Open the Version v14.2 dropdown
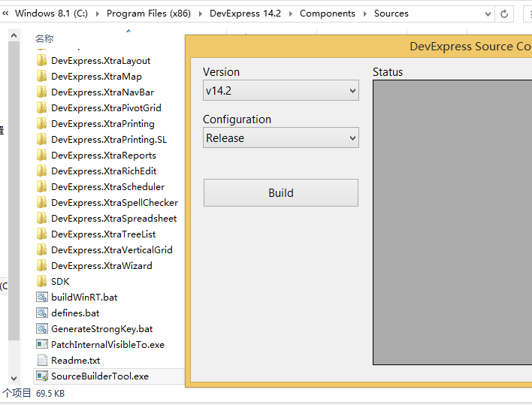Image resolution: width=532 pixels, height=405 pixels. pos(281,91)
